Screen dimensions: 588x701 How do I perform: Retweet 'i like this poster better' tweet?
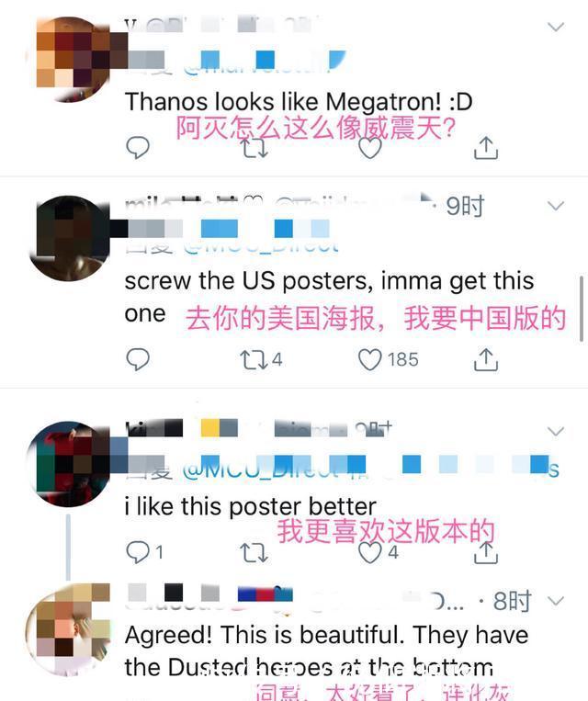click(254, 552)
